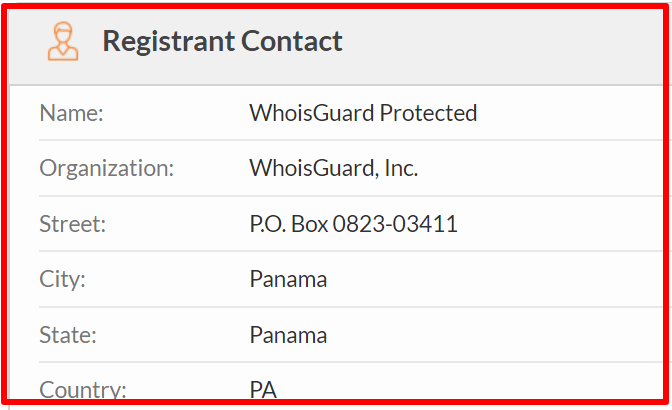Click the registrant person icon
672x410 pixels.
[63, 42]
